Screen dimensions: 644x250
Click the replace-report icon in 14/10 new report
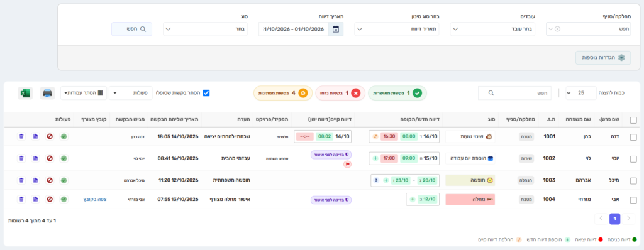tap(375, 136)
